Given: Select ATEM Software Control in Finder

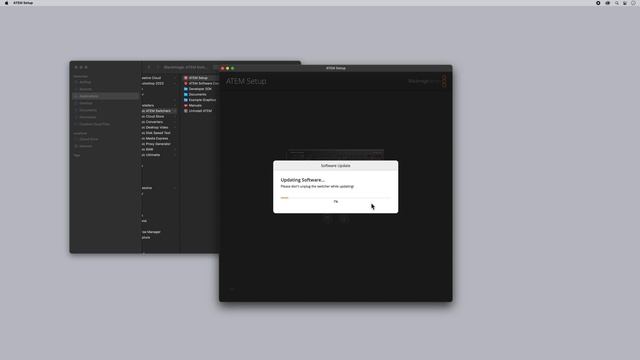Looking at the screenshot, I should pyautogui.click(x=201, y=83).
